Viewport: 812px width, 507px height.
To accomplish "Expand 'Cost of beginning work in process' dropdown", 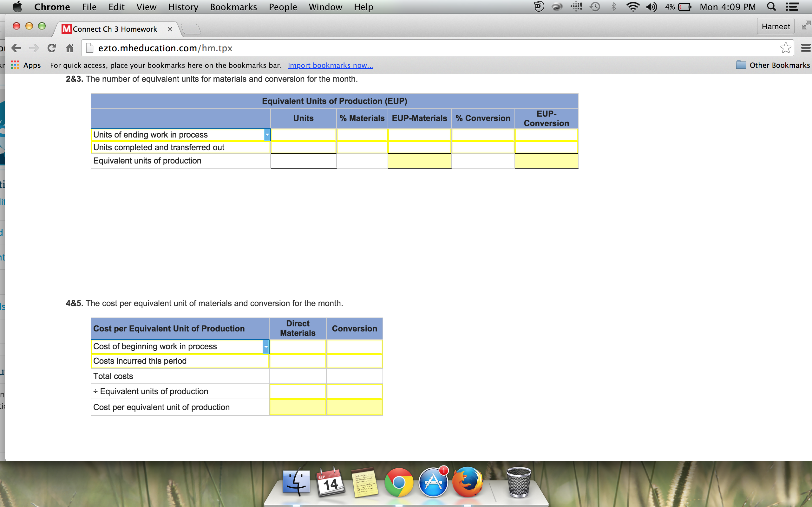I will (266, 347).
